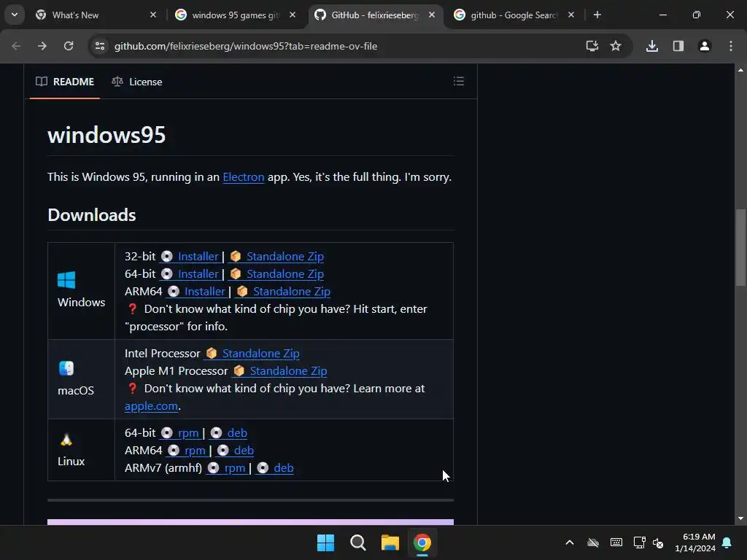Click the install app icon in address bar
Screen dimensions: 747x560
pos(592,46)
